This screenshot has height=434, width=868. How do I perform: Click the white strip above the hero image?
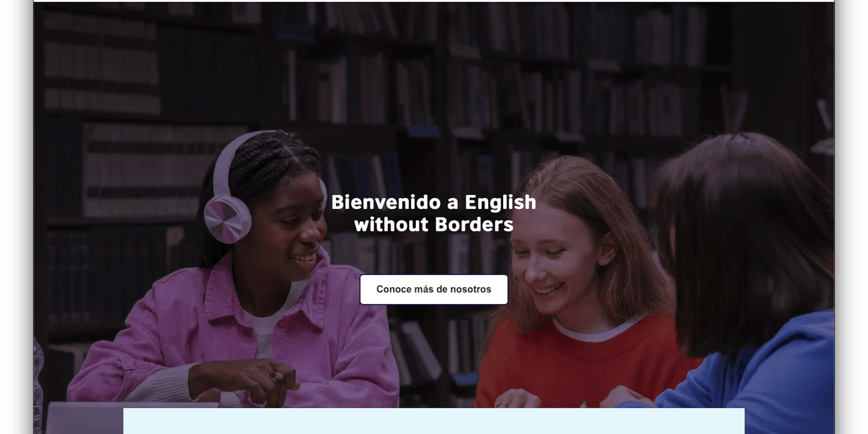pos(434,1)
